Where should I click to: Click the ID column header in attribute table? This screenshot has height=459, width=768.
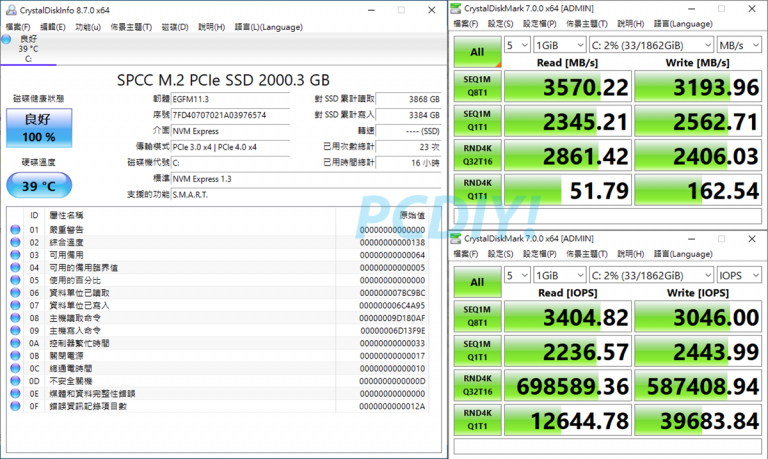34,215
